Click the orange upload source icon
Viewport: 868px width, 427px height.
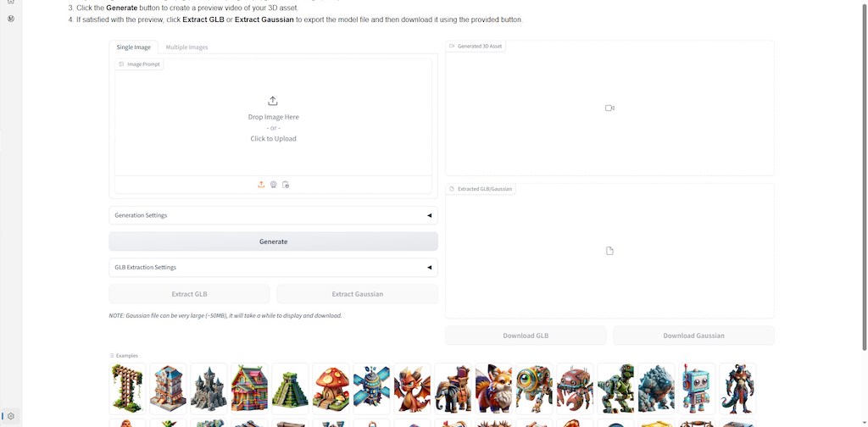(261, 185)
